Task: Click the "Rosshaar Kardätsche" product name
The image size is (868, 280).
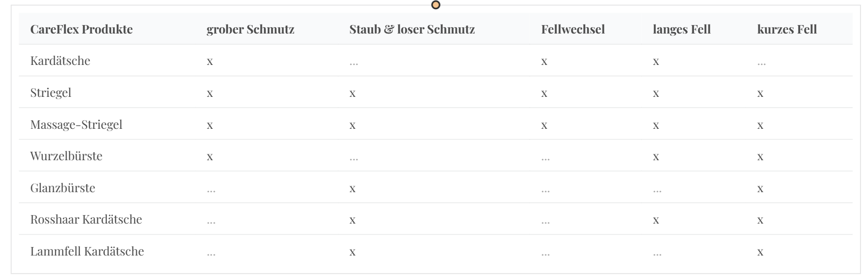Action: 86,219
